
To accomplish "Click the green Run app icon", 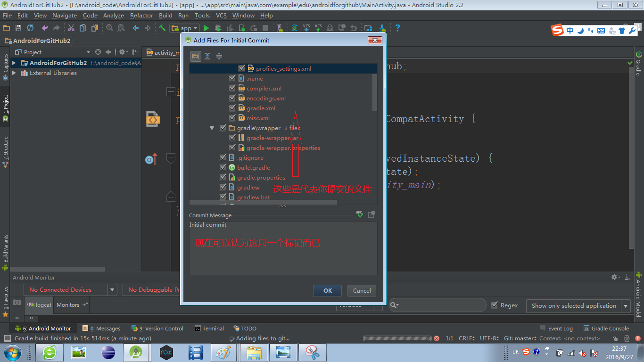I will 206,28.
